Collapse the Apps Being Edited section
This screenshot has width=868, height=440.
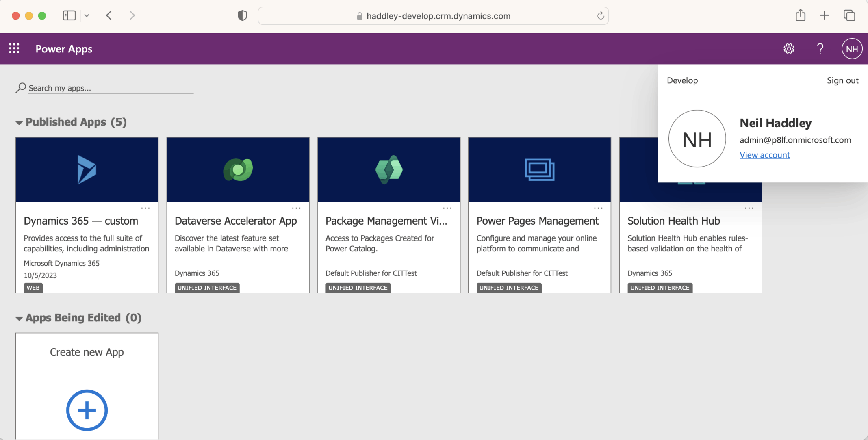tap(19, 319)
